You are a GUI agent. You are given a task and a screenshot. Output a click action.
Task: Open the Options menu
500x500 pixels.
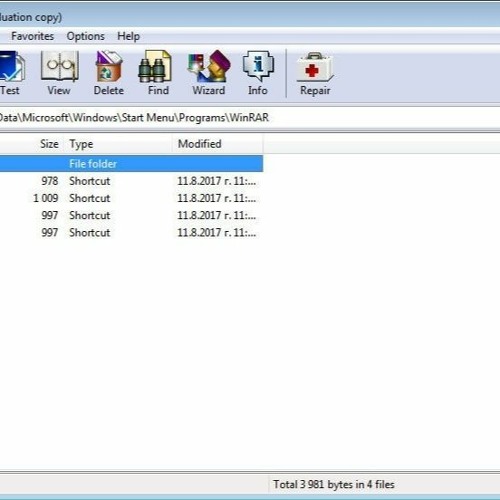point(86,36)
